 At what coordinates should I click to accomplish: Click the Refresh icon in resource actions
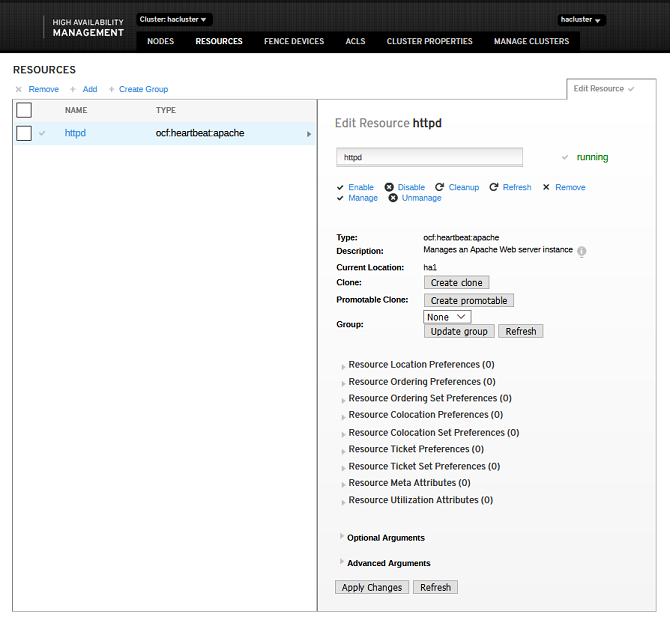coord(494,187)
